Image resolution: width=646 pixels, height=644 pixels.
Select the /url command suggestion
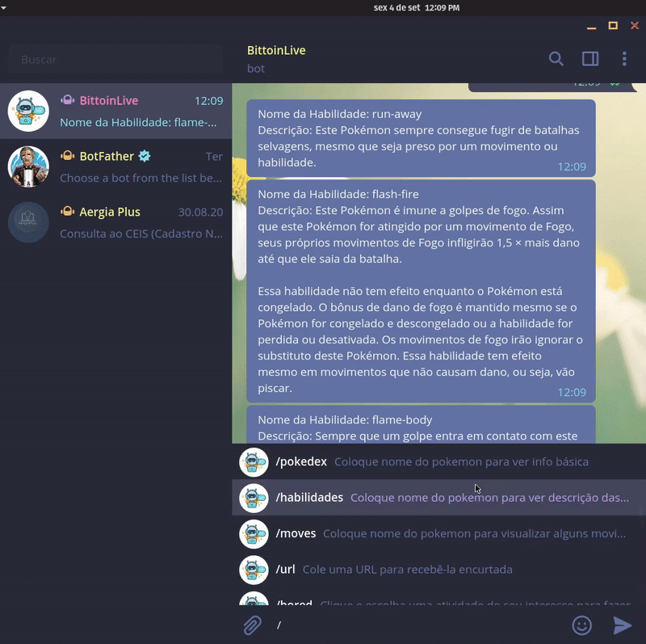438,570
